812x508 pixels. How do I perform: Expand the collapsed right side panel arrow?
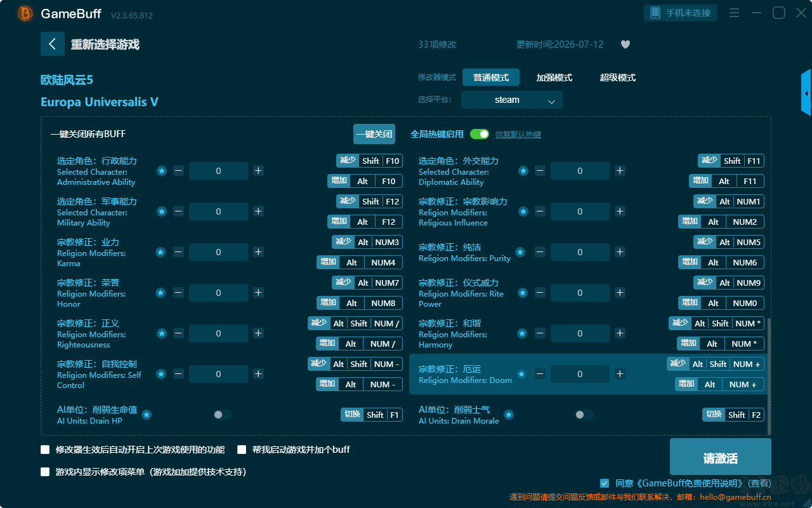(806, 93)
